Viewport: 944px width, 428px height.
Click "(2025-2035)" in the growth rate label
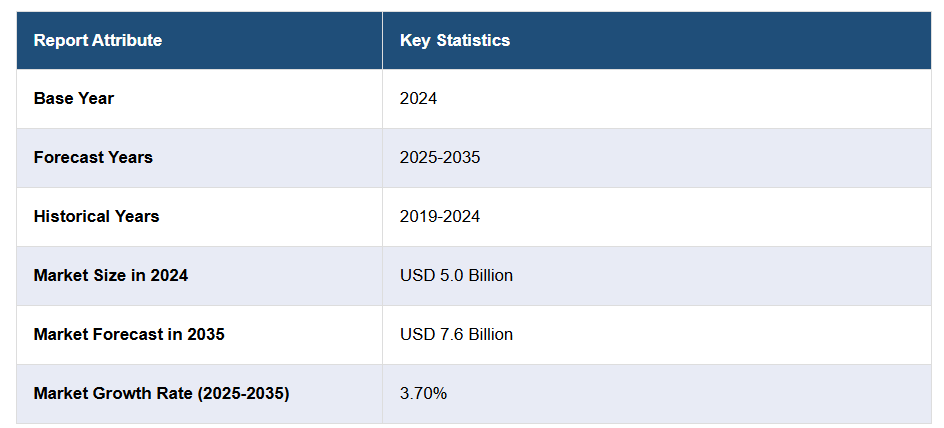point(241,394)
